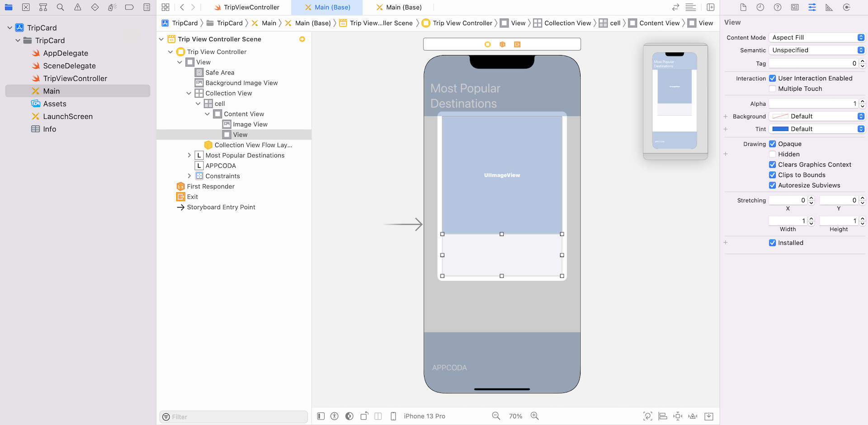Disable User Interaction Enabled checkbox
The height and width of the screenshot is (425, 868).
(x=773, y=78)
